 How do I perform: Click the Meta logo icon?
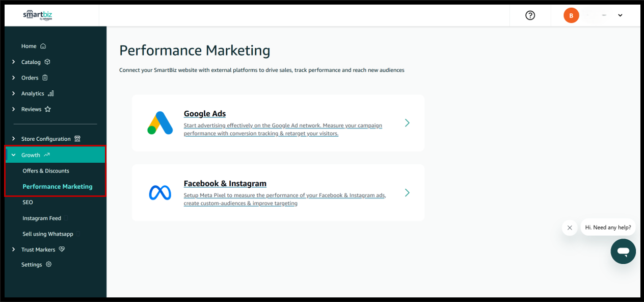tap(160, 192)
